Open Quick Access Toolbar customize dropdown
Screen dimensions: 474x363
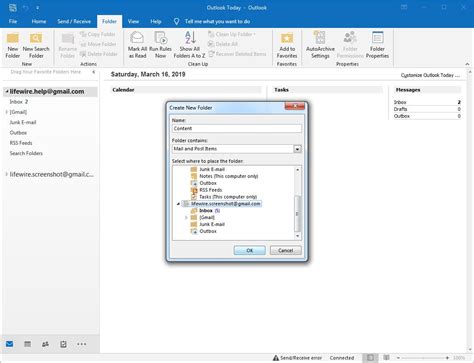[38, 7]
